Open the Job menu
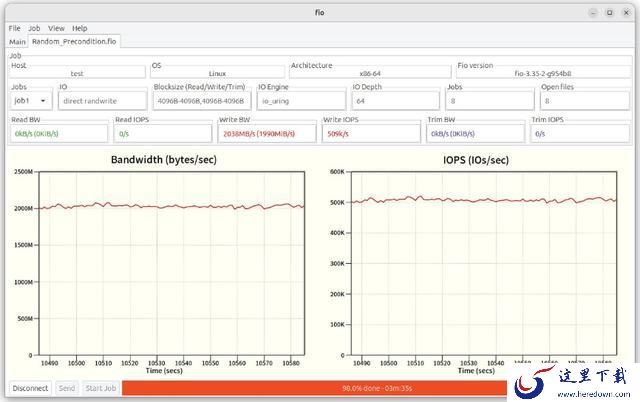This screenshot has width=640, height=402. coord(34,28)
